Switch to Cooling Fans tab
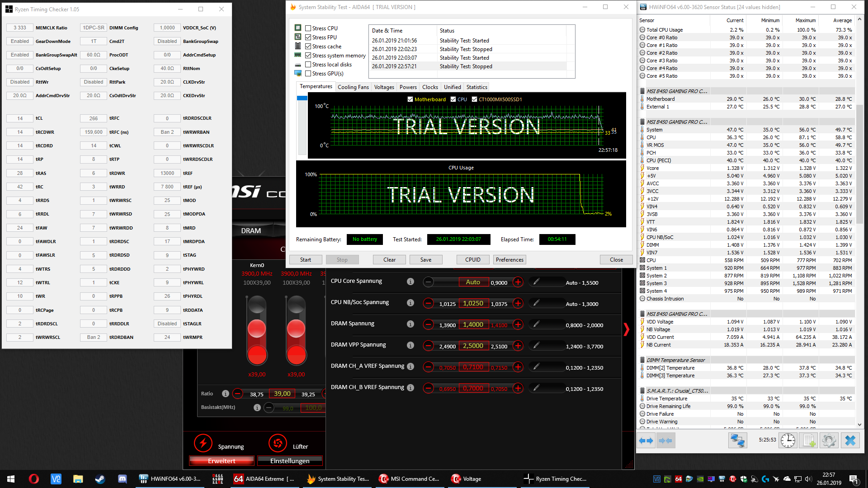Screen dimensions: 868x488 tap(353, 87)
